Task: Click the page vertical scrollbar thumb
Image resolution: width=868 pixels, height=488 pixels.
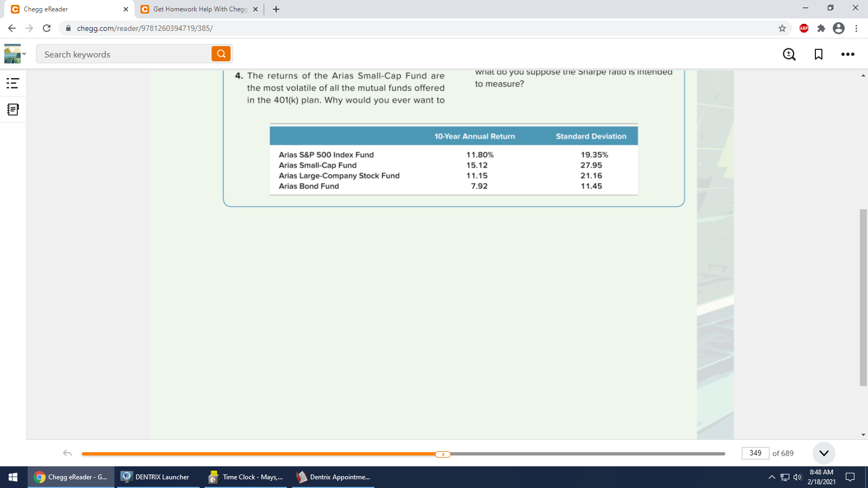Action: coord(863,297)
